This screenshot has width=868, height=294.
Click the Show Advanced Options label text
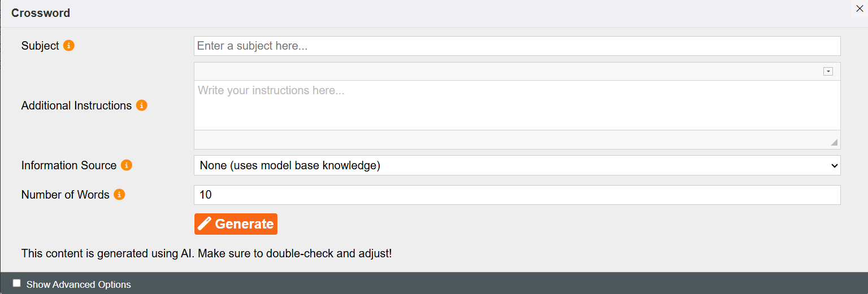pos(79,284)
